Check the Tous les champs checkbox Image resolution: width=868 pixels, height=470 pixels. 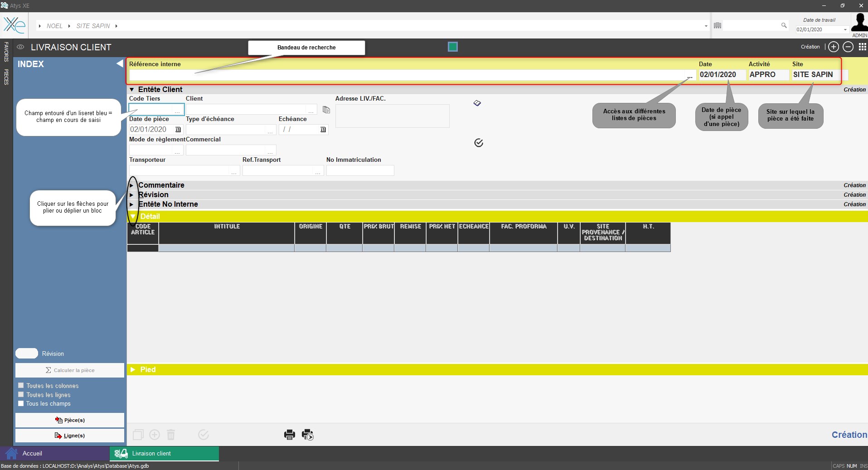pyautogui.click(x=21, y=403)
